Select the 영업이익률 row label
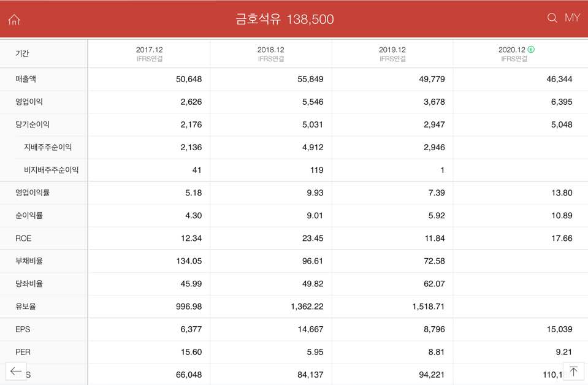 (32, 192)
